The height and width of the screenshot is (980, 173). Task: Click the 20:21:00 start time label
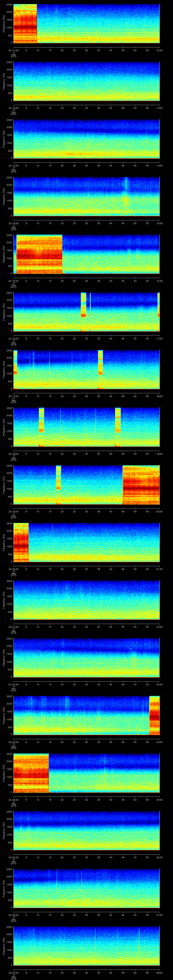[x=13, y=627]
